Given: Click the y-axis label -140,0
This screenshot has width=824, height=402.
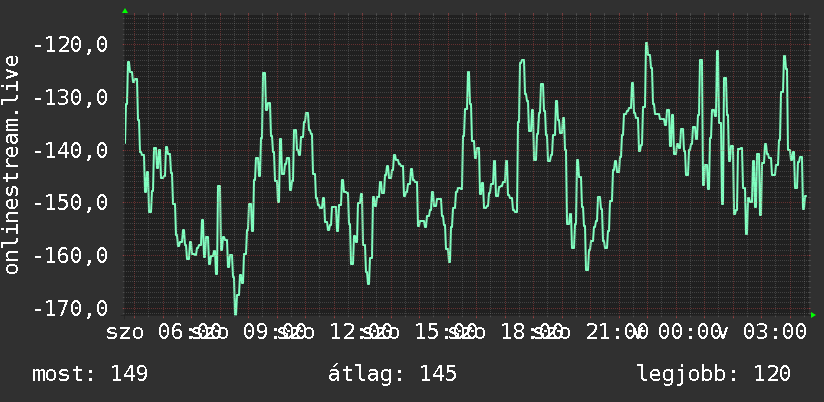Looking at the screenshot, I should (x=70, y=151).
